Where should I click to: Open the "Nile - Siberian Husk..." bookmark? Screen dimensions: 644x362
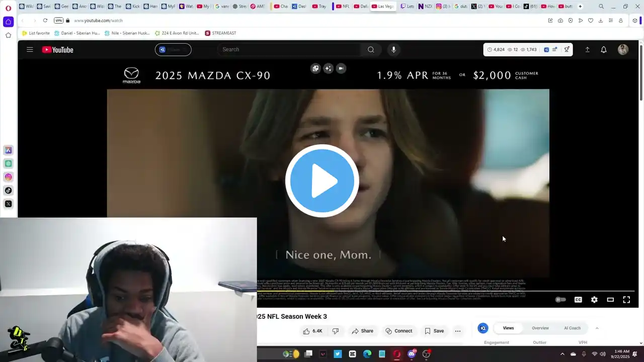tap(127, 33)
